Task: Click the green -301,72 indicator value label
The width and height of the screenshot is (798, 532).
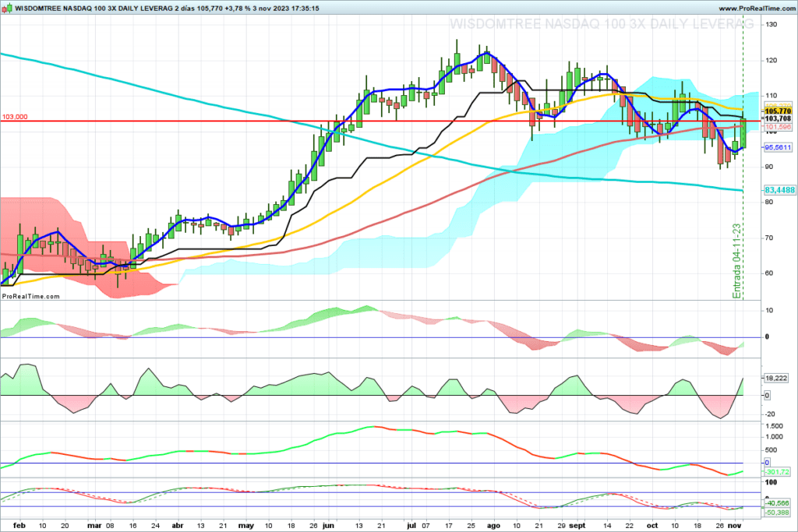Action: [x=778, y=472]
